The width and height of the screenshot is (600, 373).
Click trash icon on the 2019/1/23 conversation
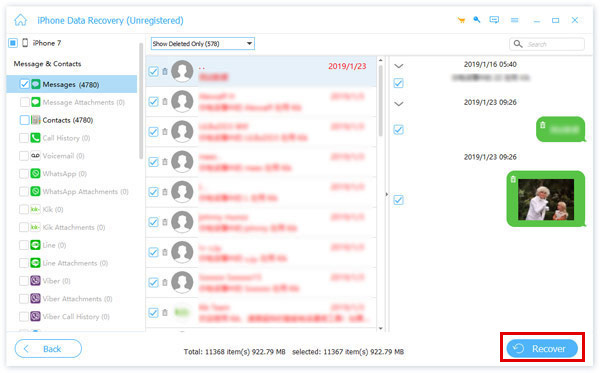[165, 71]
